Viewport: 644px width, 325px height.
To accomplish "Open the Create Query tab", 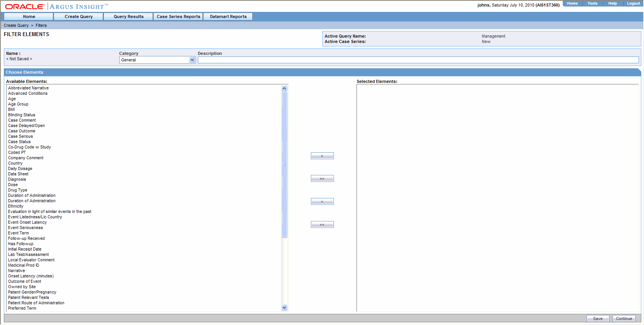I will 79,16.
